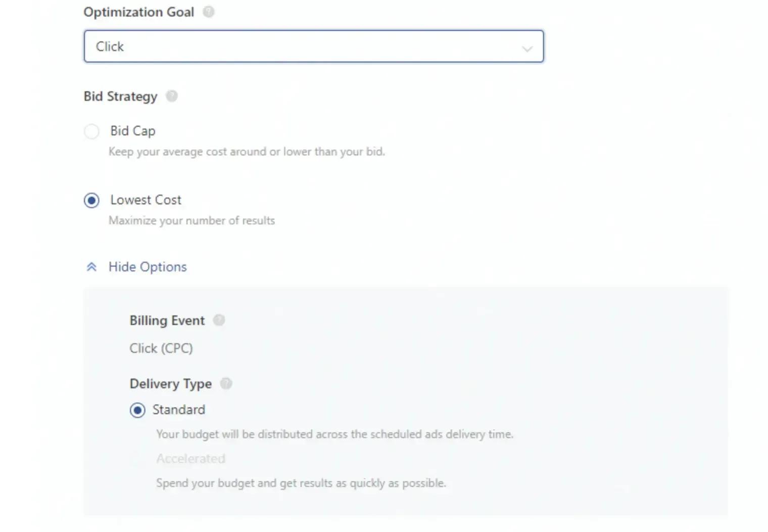The width and height of the screenshot is (768, 532).
Task: Click the Bid Cap label text
Action: click(133, 131)
